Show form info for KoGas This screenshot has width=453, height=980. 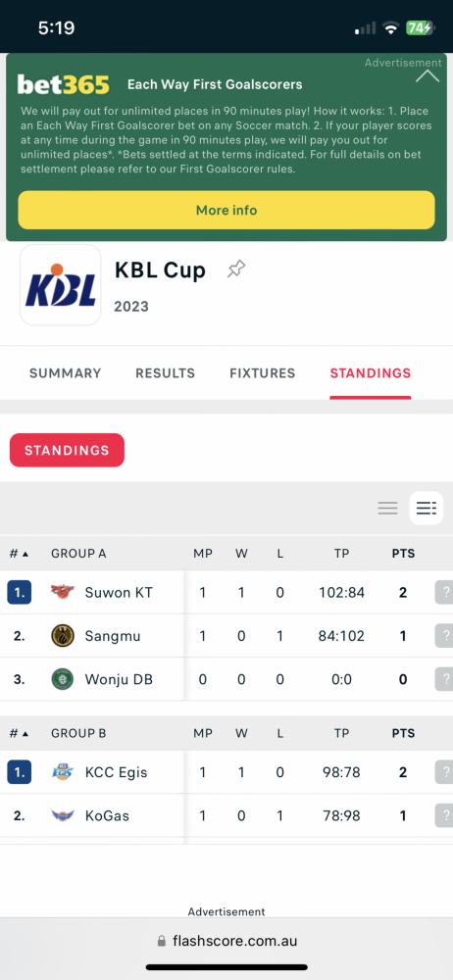[x=444, y=815]
